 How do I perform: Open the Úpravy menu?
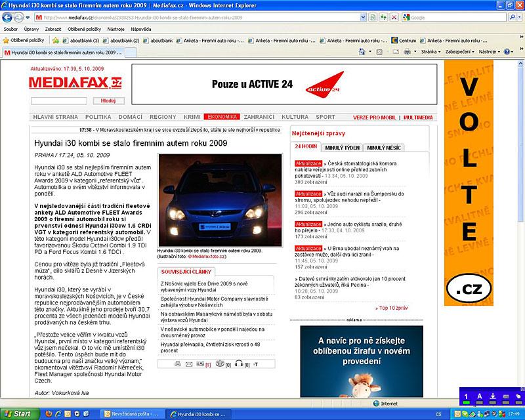(x=31, y=29)
